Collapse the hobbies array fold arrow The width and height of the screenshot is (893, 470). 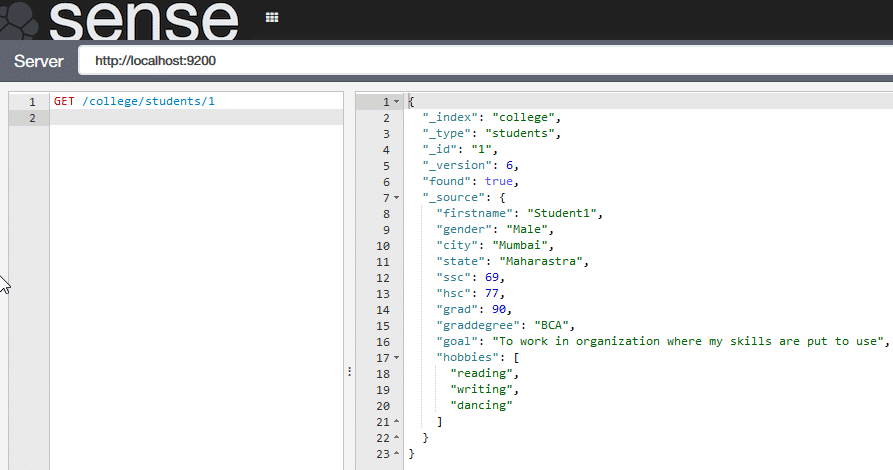[x=397, y=358]
